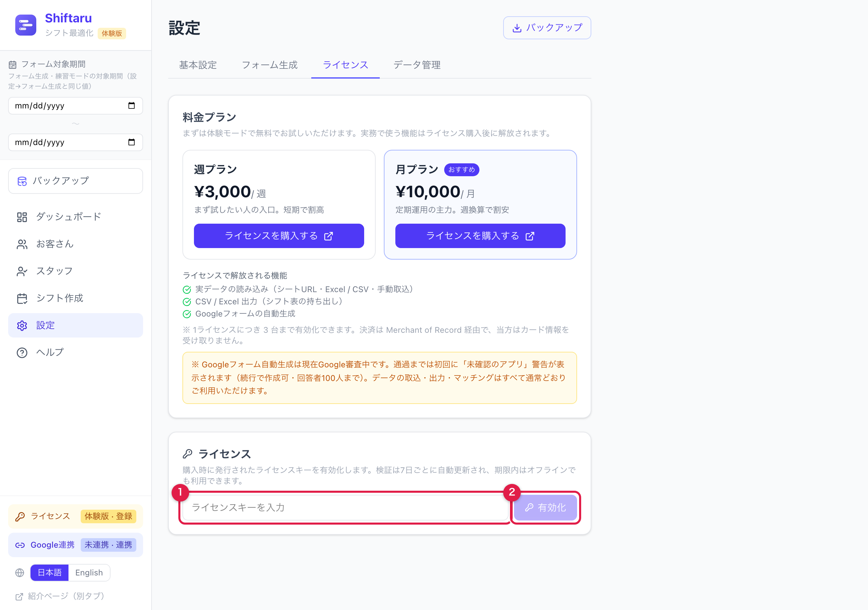868x610 pixels.
Task: Switch to the 基本設定 tab
Action: point(198,65)
